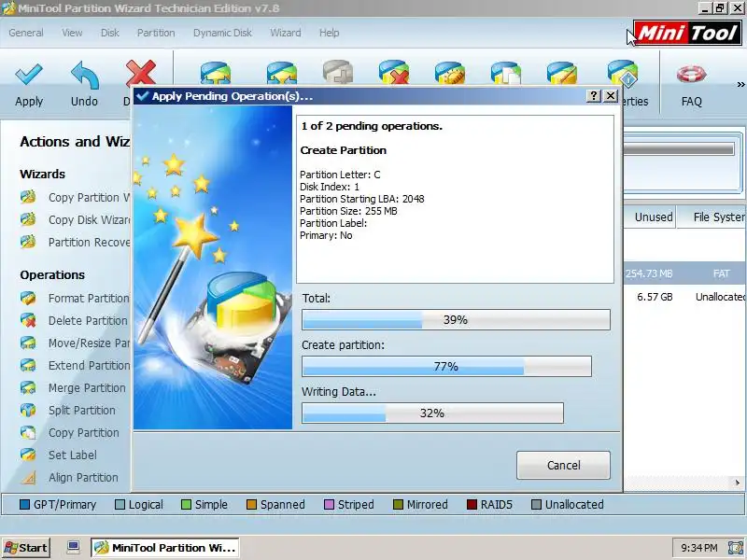
Task: Click the Discard red X toolbar icon
Action: click(141, 73)
